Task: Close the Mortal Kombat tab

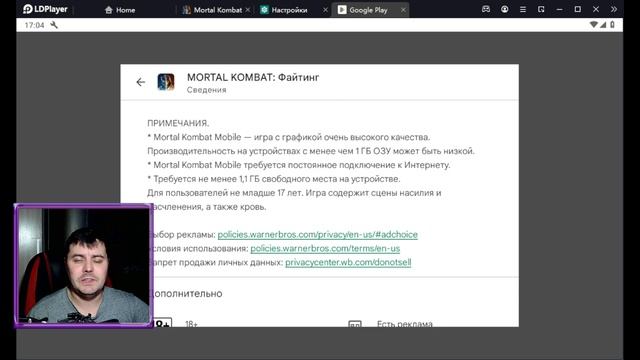Action: point(247,9)
